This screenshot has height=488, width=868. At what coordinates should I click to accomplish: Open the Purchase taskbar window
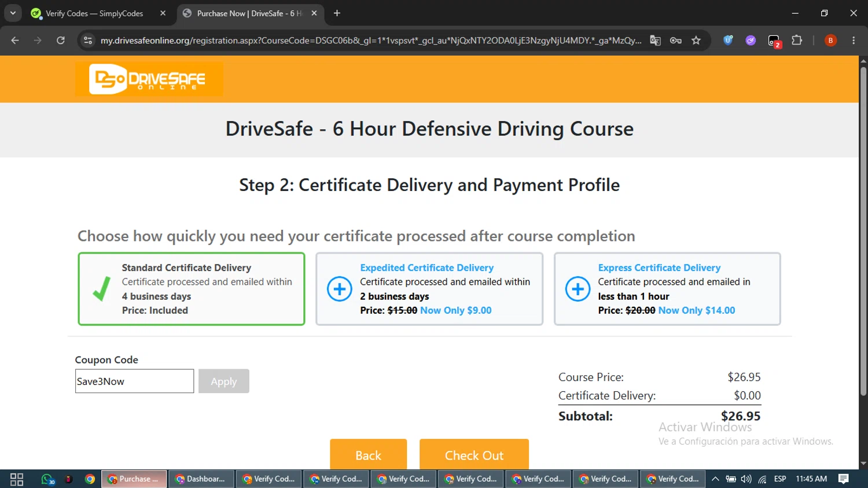(x=134, y=479)
